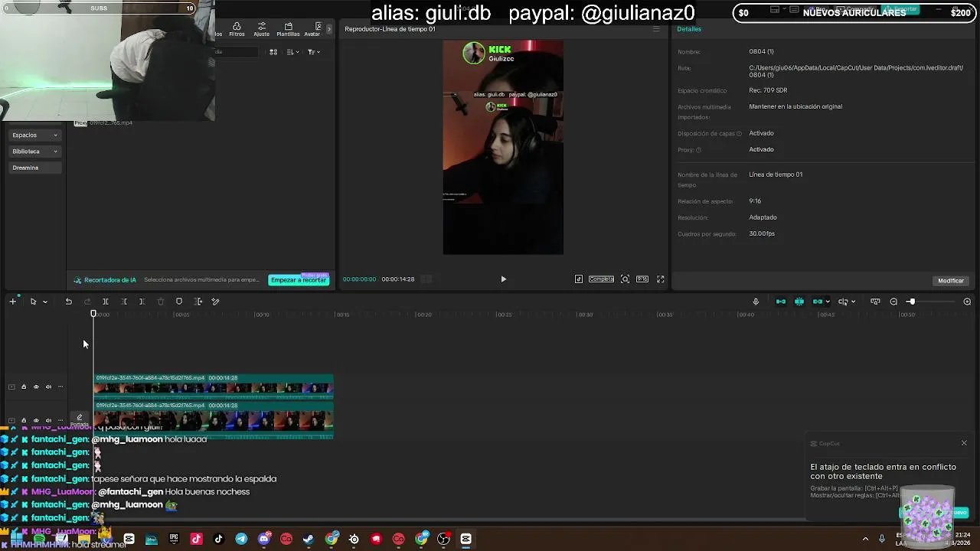This screenshot has height=551, width=980.
Task: Delete right of playhead tool
Action: (x=142, y=302)
